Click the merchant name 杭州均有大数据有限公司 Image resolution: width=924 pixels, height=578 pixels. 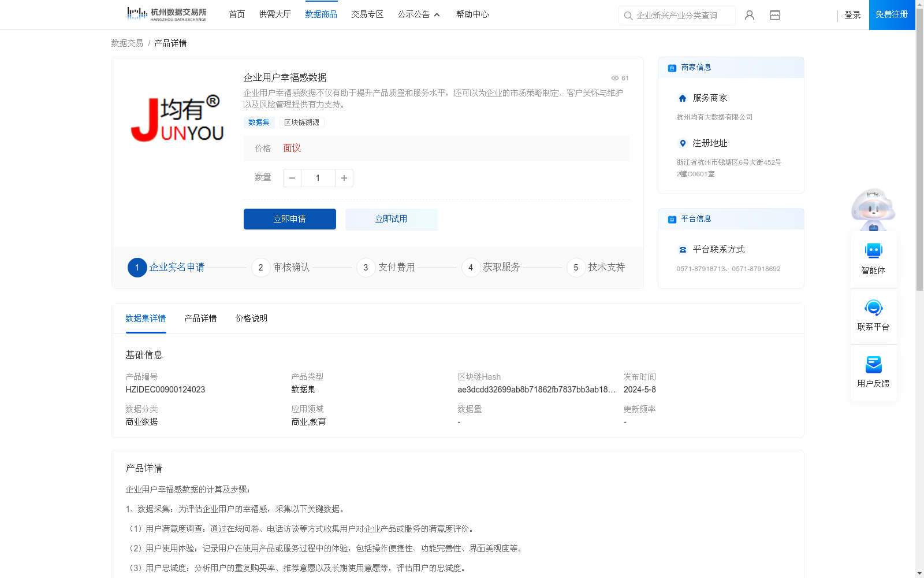[714, 117]
